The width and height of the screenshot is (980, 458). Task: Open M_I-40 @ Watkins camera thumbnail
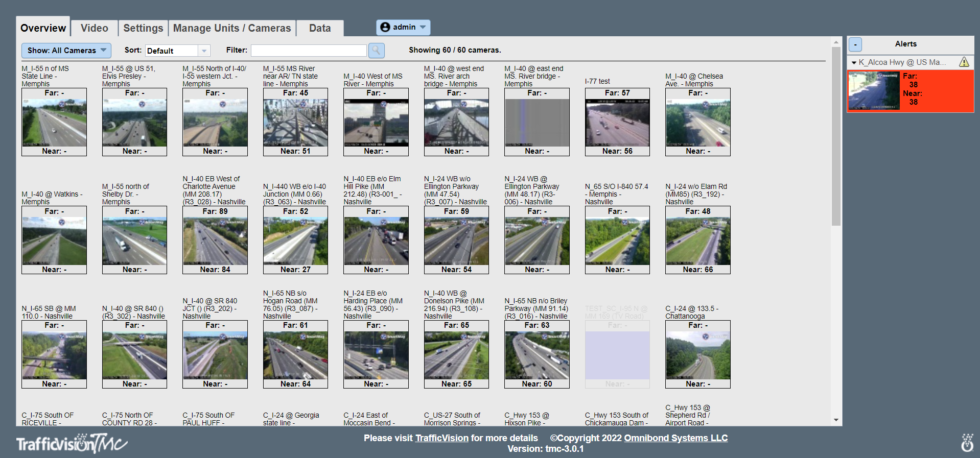[x=54, y=240]
